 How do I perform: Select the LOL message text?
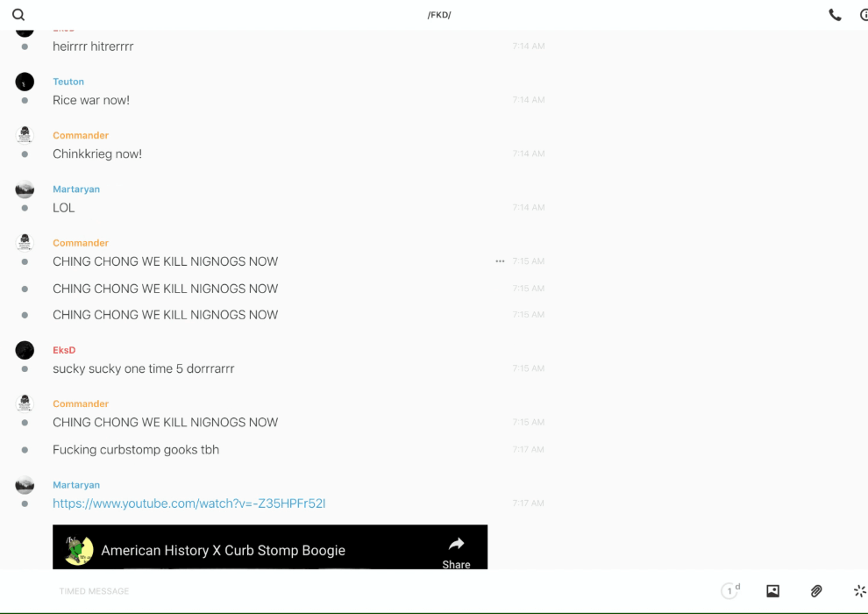pos(64,208)
